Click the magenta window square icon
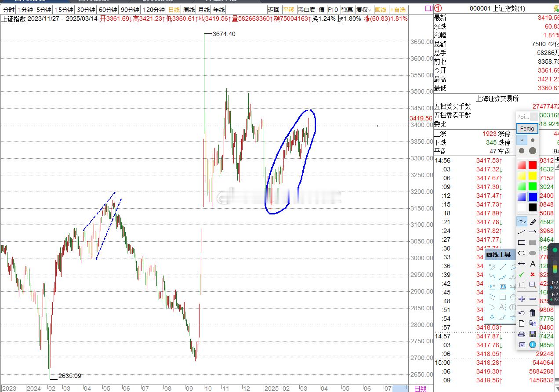Viewport: 559px width, 392px height. (x=428, y=8)
